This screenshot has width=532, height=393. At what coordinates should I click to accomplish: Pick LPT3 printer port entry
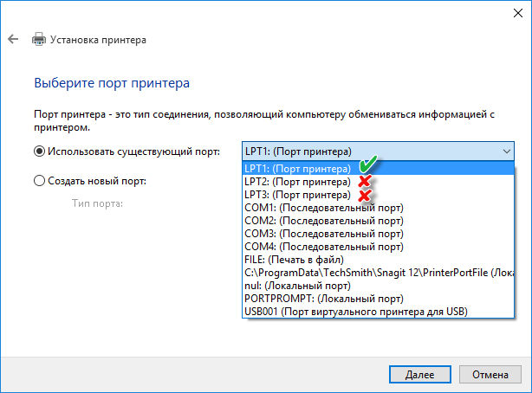pos(297,195)
